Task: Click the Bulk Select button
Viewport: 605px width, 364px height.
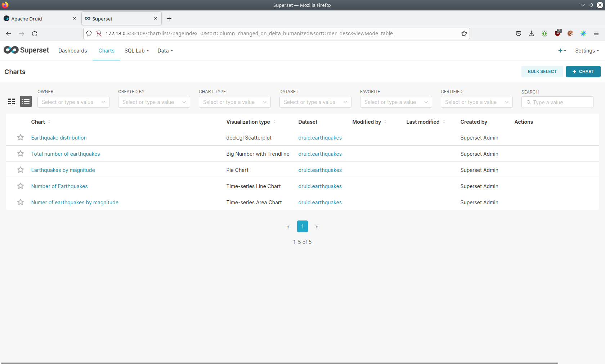Action: 542,72
